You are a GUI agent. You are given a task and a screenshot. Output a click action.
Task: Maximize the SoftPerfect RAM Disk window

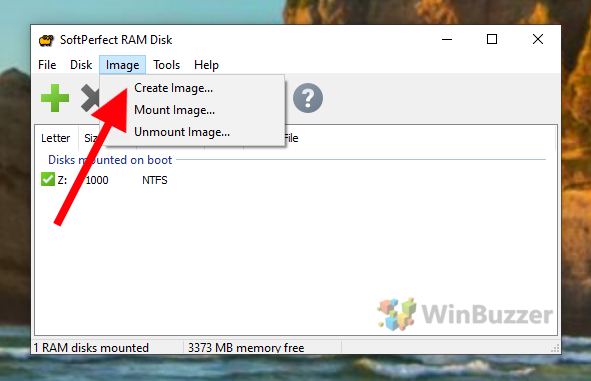pyautogui.click(x=492, y=39)
